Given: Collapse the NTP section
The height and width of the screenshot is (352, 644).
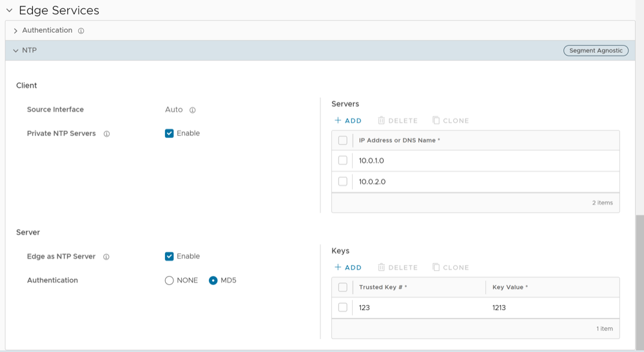Looking at the screenshot, I should 15,50.
